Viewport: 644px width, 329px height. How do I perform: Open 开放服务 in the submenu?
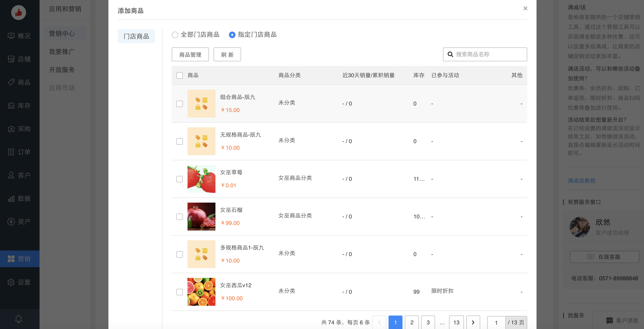(x=62, y=70)
